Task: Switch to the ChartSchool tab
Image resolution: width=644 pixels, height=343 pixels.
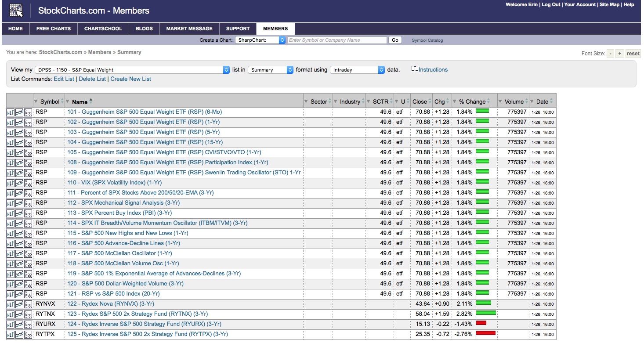Action: click(x=103, y=29)
